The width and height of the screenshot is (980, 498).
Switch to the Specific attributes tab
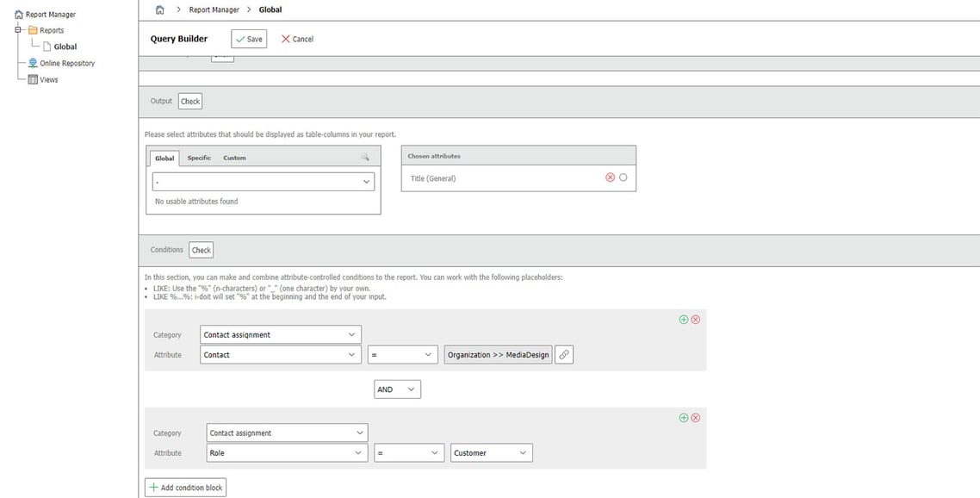point(199,158)
